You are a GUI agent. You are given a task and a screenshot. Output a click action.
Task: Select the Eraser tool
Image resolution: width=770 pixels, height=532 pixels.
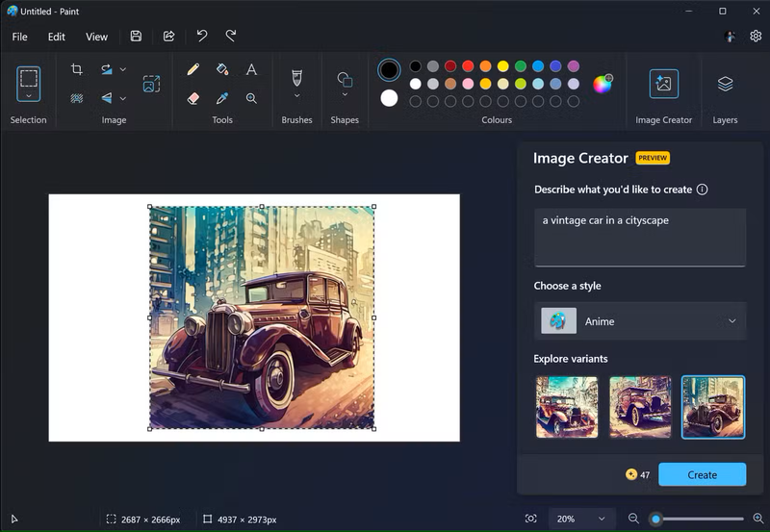point(193,98)
